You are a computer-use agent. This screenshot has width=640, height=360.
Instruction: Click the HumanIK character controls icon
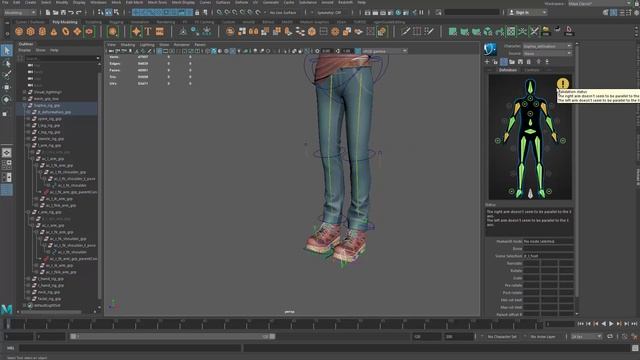(x=490, y=49)
